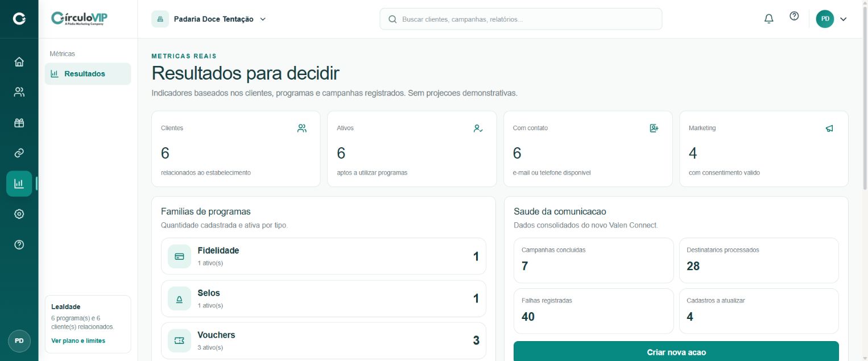Click the value 28 under Destinatarios processados
This screenshot has height=361, width=868.
pyautogui.click(x=693, y=266)
